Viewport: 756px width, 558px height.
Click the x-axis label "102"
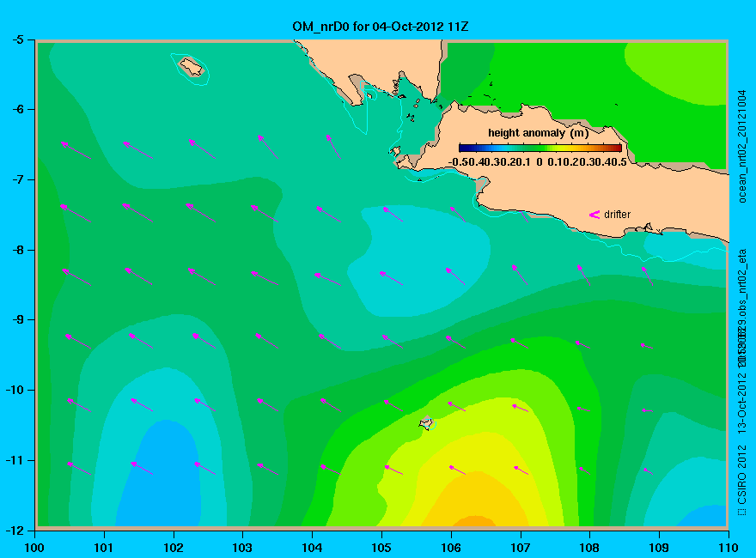point(173,548)
